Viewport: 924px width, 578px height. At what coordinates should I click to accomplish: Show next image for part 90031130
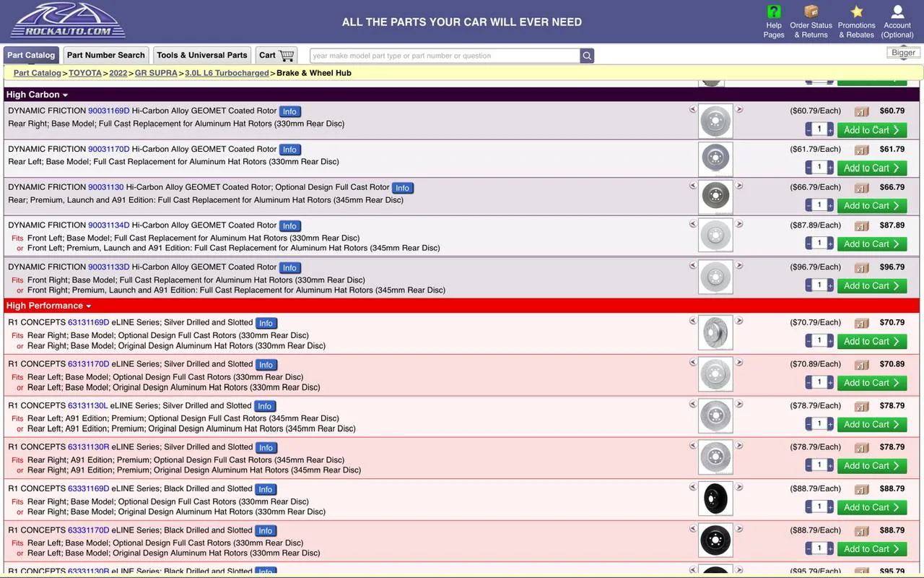739,186
